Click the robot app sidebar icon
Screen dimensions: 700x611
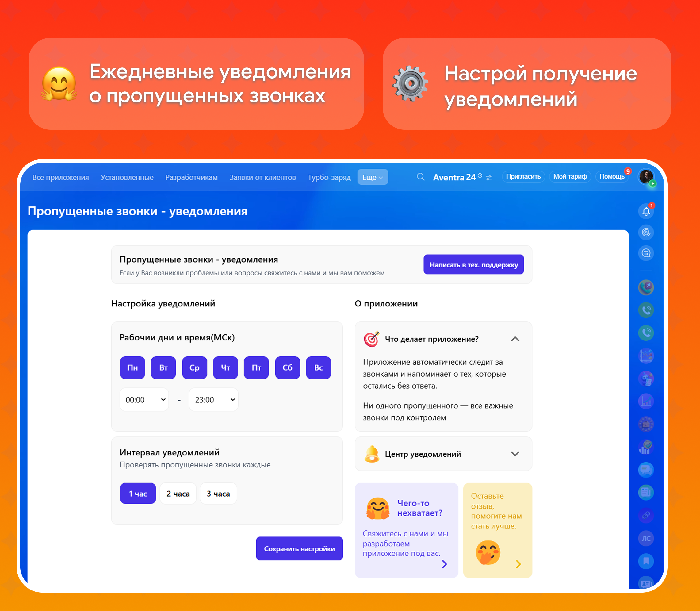coord(646,379)
